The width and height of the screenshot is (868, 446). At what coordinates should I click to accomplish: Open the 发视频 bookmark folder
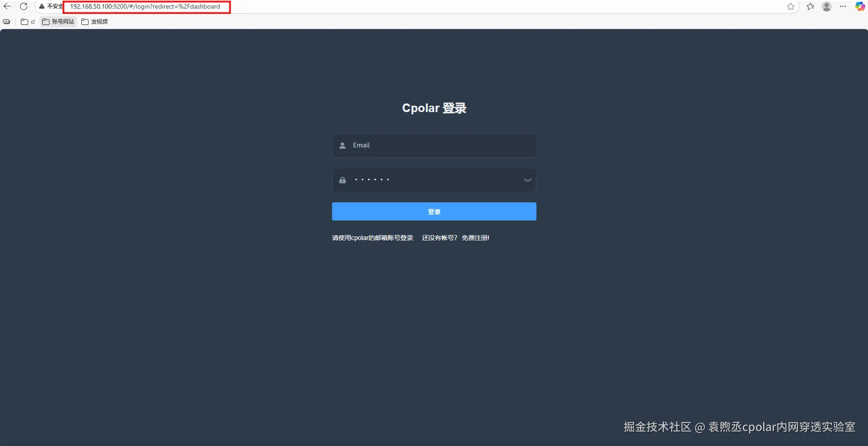tap(94, 22)
